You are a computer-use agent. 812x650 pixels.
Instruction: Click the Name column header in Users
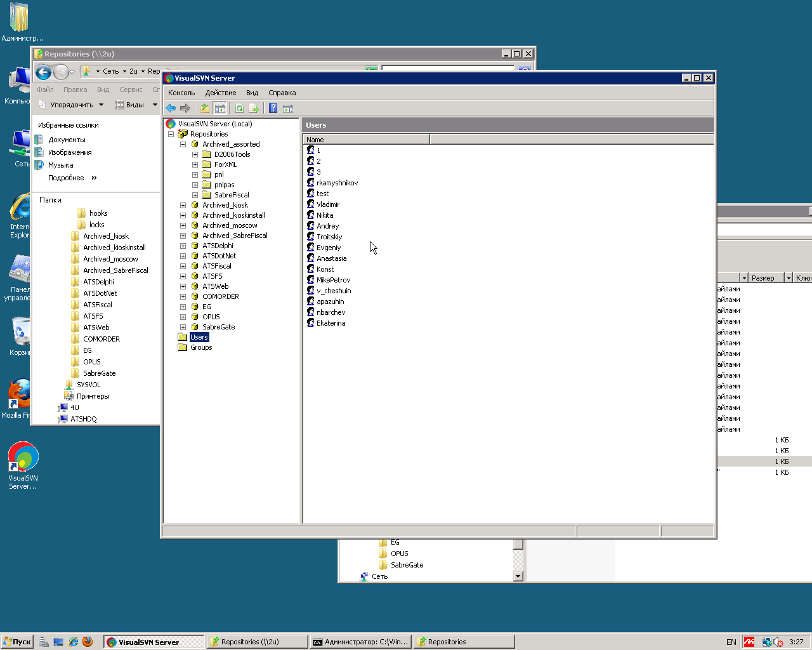click(367, 139)
